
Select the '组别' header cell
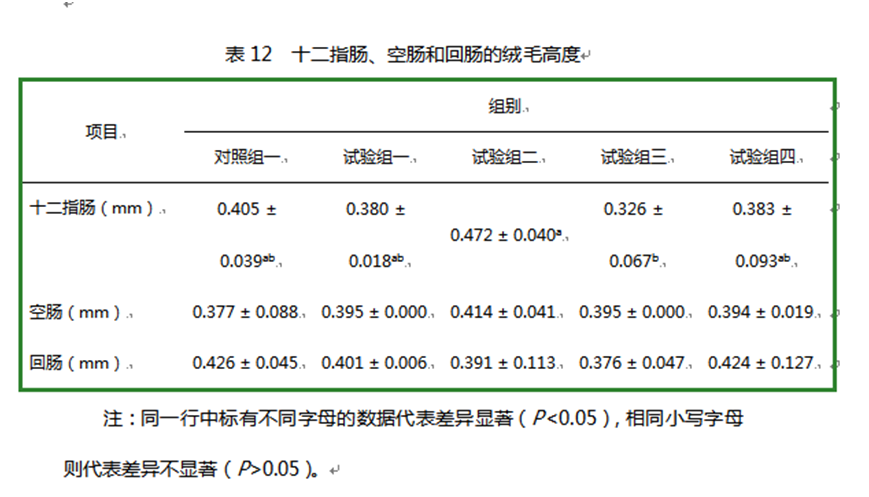point(504,105)
